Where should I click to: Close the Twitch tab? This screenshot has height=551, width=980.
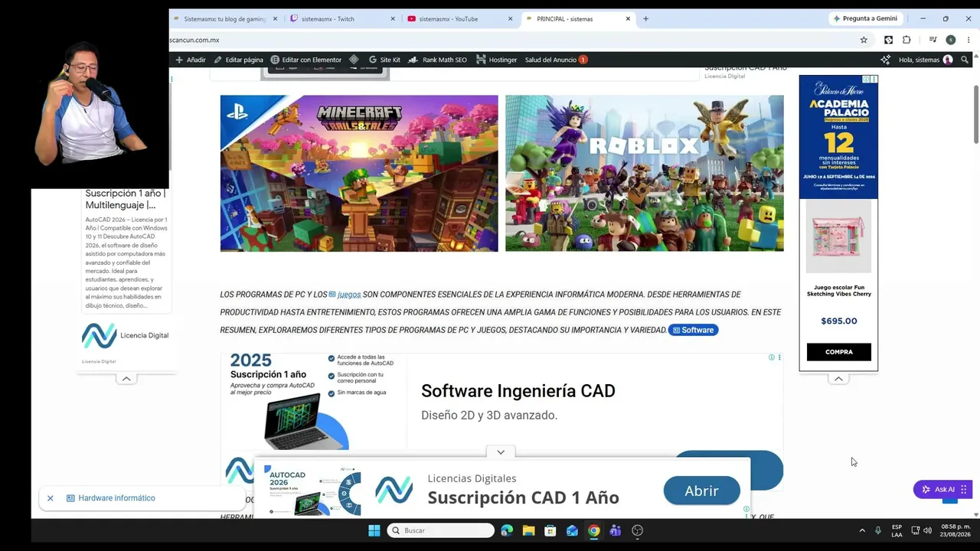click(393, 19)
